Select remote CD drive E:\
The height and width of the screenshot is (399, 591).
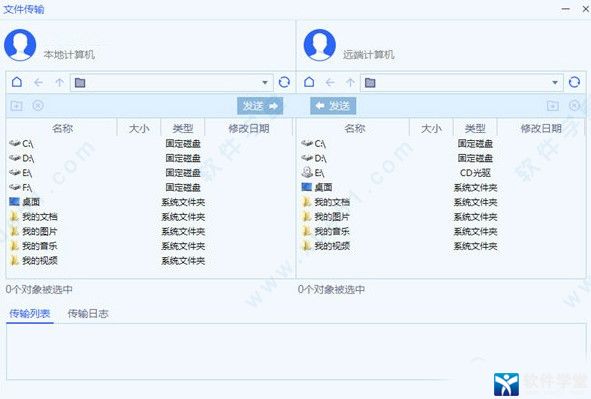[313, 173]
